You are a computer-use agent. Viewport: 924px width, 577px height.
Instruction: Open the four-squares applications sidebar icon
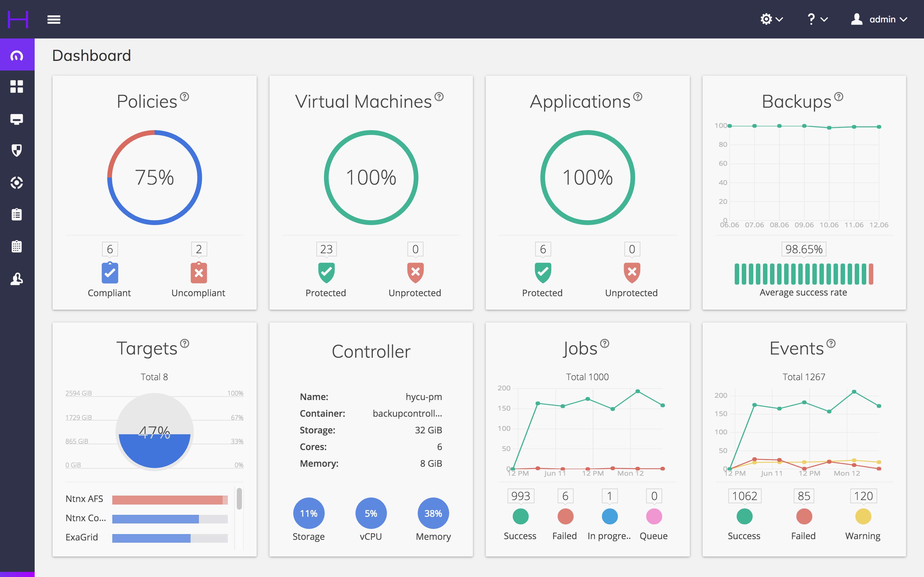point(17,87)
